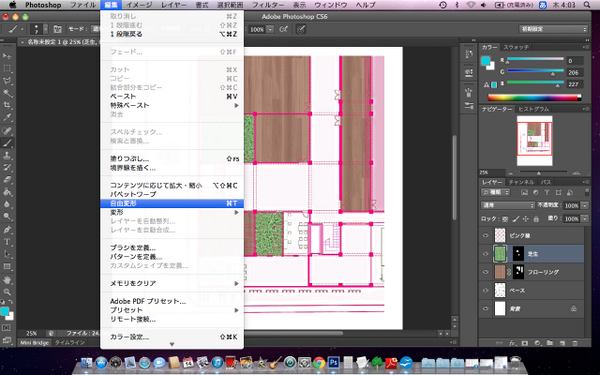Open the layer opacity 100% slider arrow
This screenshot has width=600, height=375.
click(x=585, y=205)
